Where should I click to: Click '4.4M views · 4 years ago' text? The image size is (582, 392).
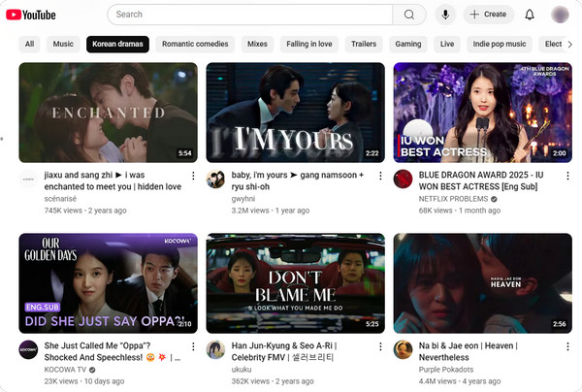click(x=460, y=381)
